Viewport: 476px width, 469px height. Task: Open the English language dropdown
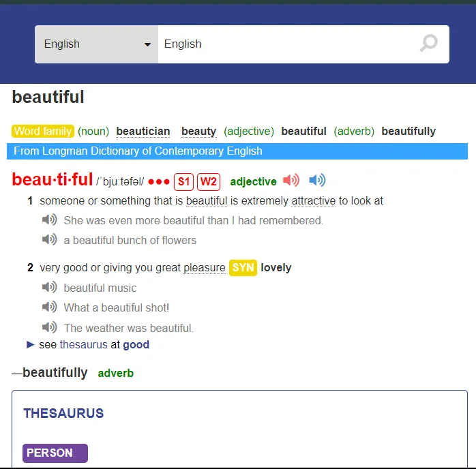pos(96,44)
